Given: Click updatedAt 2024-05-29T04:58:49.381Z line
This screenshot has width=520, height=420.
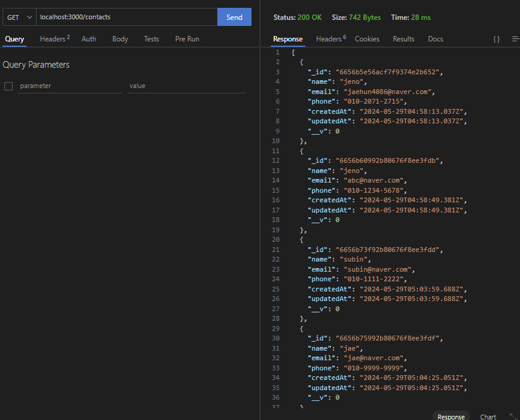Looking at the screenshot, I should [387, 210].
